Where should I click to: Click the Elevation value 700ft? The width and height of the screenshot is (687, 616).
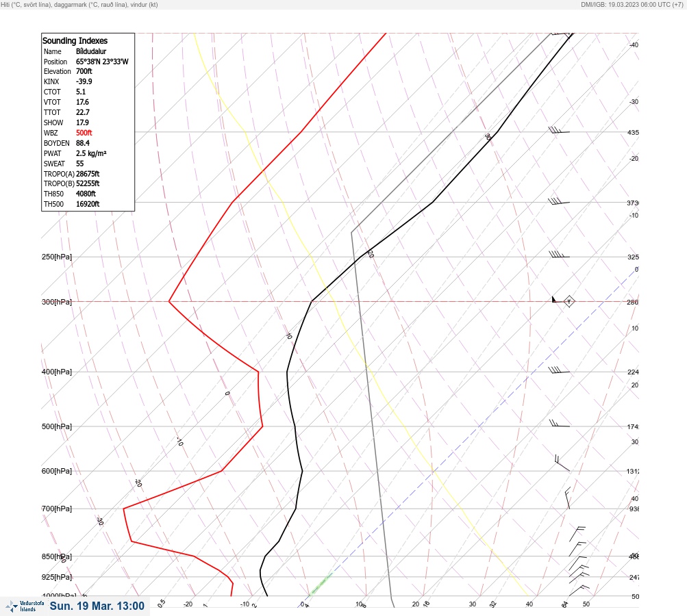point(84,71)
